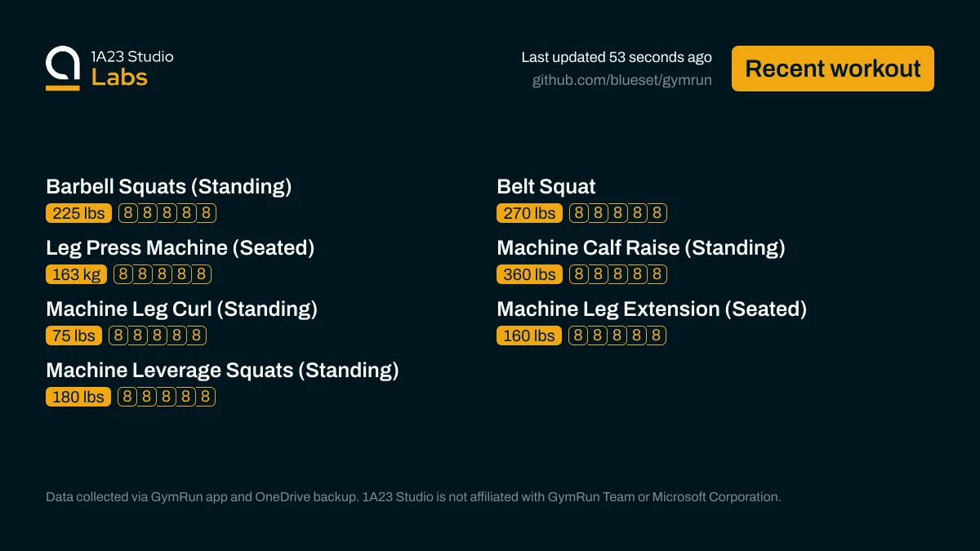Select the 163 kg weight badge

(76, 274)
